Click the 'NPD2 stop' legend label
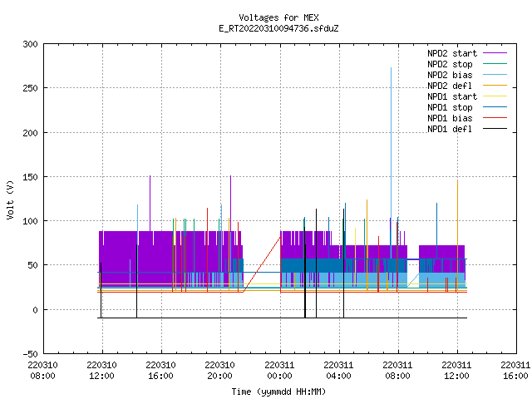The width and height of the screenshot is (532, 399). 450,64
